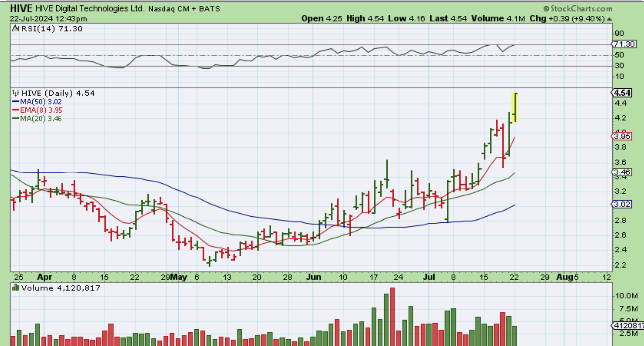644x346 pixels.
Task: Click the company name HIVE Digital Technologies Ltd.
Action: pos(90,9)
